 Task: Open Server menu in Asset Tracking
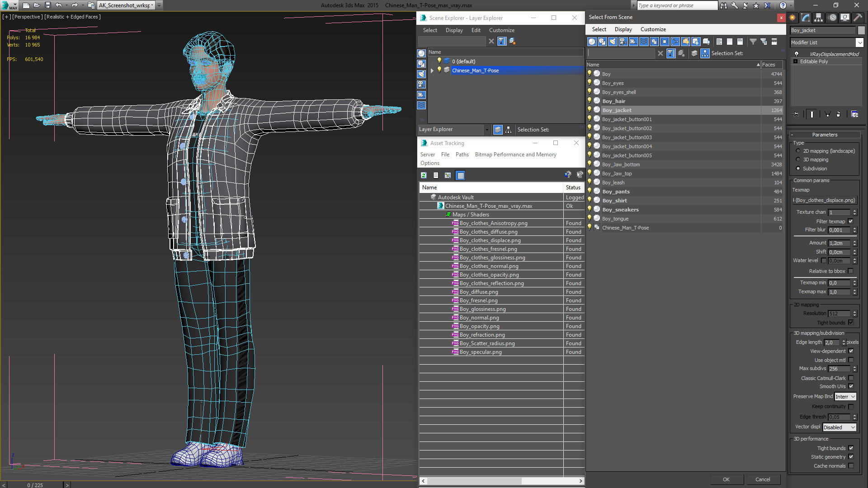click(427, 155)
